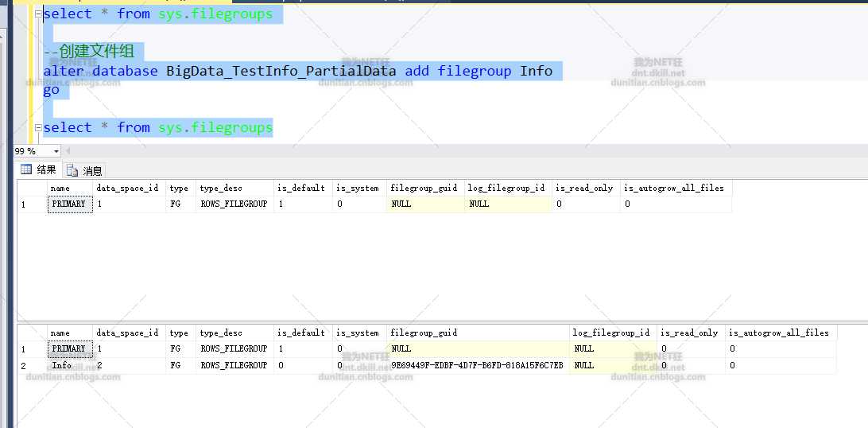Click 'data_space_id' header in upper result grid
Screen dimensions: 868x428
[x=129, y=188]
